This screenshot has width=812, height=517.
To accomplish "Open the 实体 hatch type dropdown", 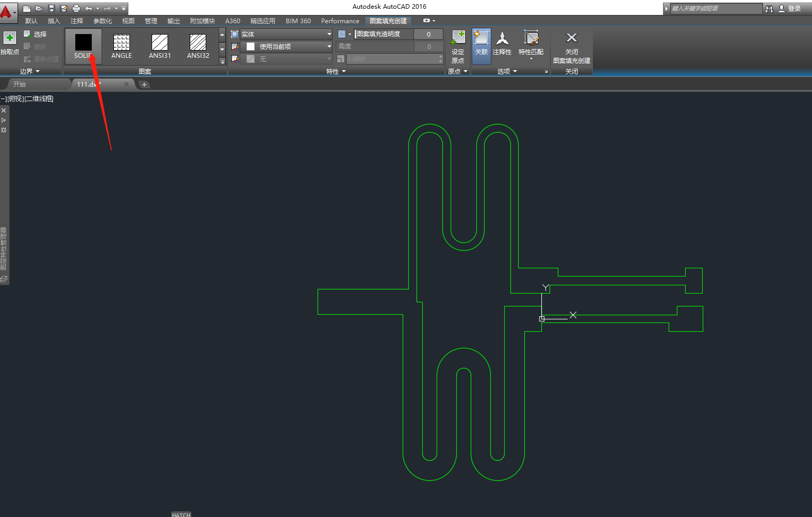I will tap(286, 34).
